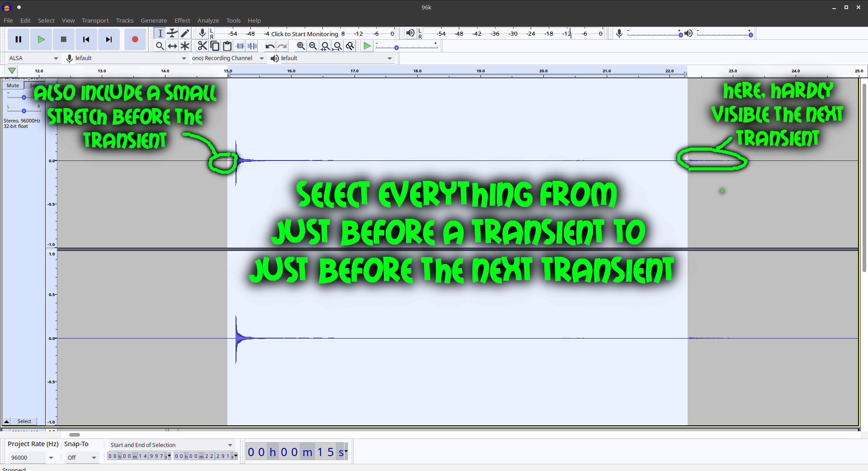Undo the last edit
Screen dimensions: 868x471
pyautogui.click(x=270, y=46)
